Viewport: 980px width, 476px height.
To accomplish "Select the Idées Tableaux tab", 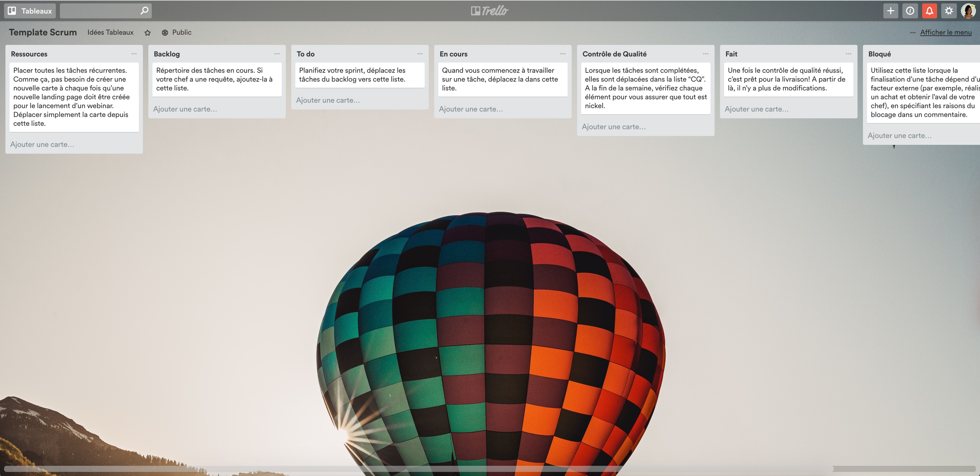I will point(111,32).
